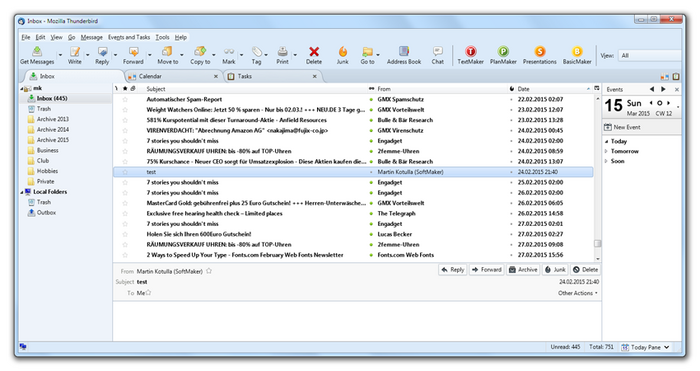Click the Move to toolbar icon
Viewport: 700px width, 371px height.
point(167,51)
